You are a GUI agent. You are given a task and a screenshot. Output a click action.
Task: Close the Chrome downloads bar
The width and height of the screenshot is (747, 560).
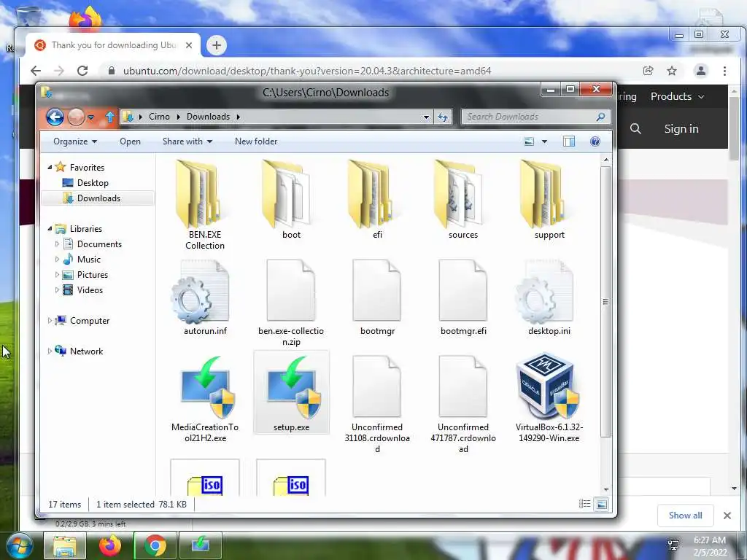(727, 516)
